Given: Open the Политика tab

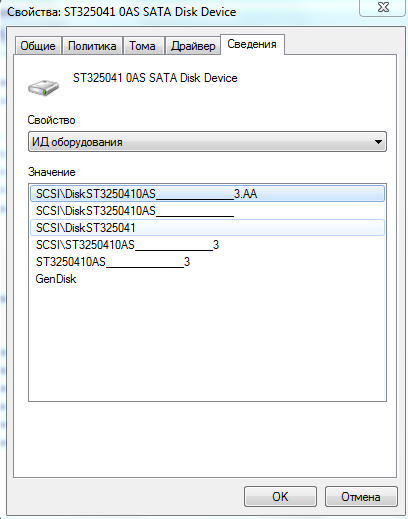Looking at the screenshot, I should [x=92, y=46].
